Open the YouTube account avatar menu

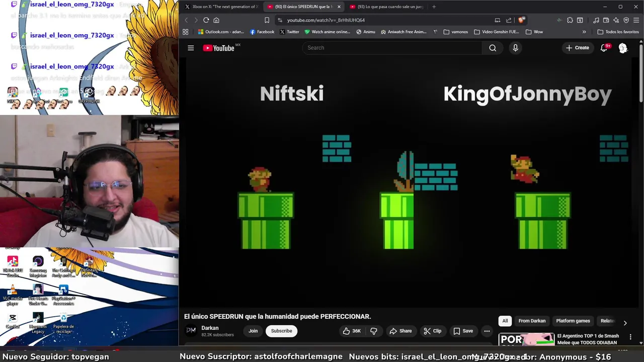coord(623,48)
